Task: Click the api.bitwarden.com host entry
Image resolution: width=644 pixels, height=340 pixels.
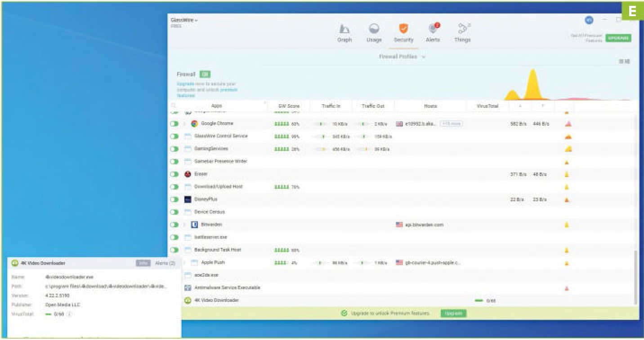Action: [x=424, y=225]
